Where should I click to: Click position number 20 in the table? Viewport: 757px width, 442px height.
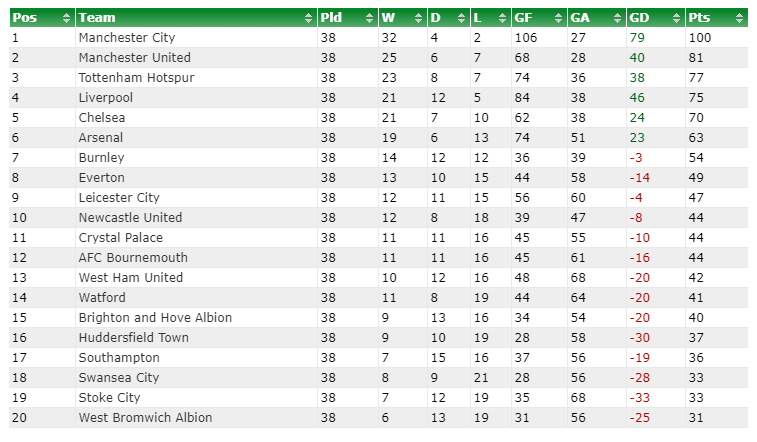pyautogui.click(x=19, y=418)
